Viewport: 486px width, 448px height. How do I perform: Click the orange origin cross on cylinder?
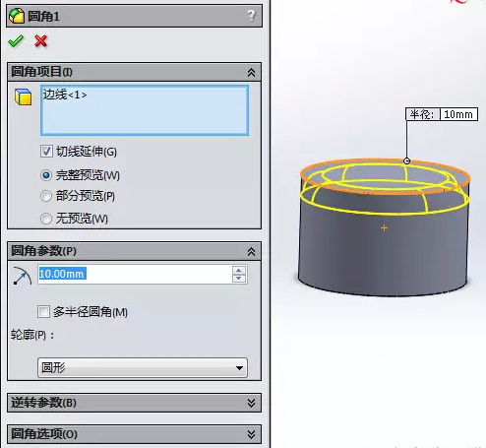coord(384,227)
